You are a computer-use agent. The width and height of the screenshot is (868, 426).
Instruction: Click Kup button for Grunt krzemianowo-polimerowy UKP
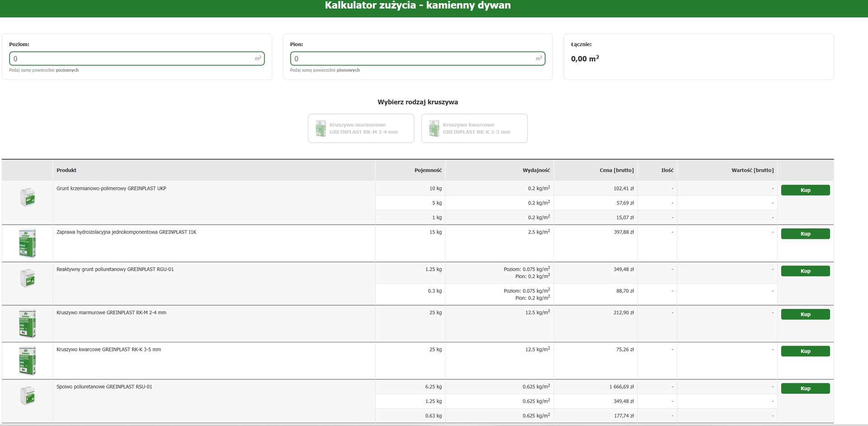[805, 190]
